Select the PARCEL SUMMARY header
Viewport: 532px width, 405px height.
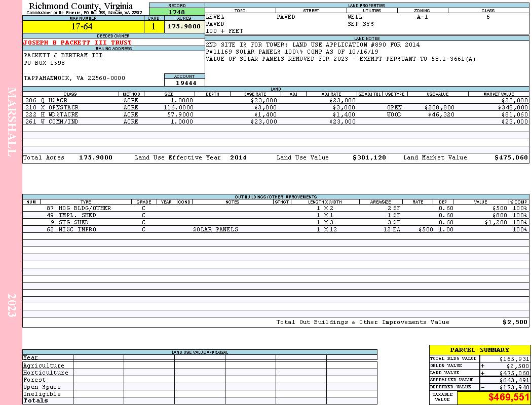click(479, 350)
